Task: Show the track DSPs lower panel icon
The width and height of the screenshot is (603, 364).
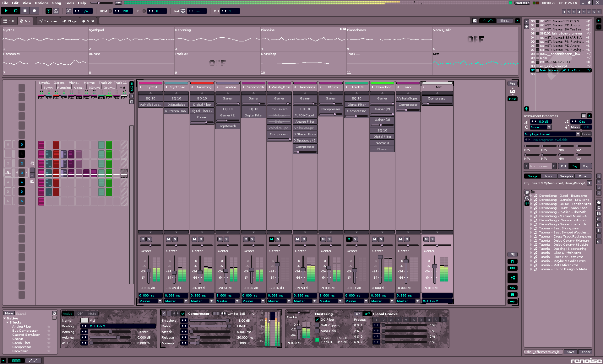Action: (16, 361)
